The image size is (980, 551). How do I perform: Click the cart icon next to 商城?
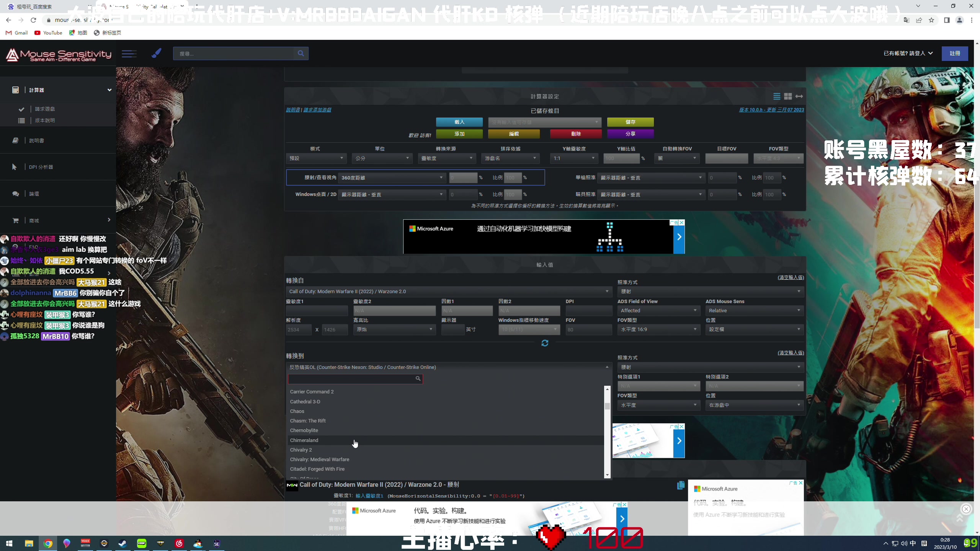pyautogui.click(x=16, y=220)
